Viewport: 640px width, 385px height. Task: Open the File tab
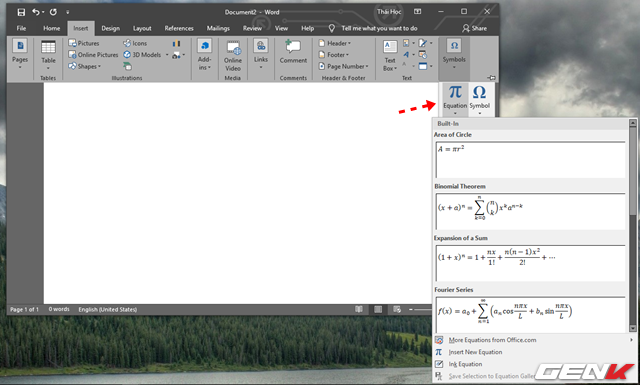[21, 28]
